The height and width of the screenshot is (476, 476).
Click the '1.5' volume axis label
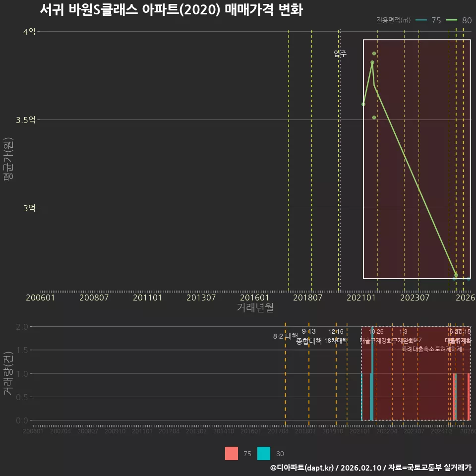click(22, 350)
